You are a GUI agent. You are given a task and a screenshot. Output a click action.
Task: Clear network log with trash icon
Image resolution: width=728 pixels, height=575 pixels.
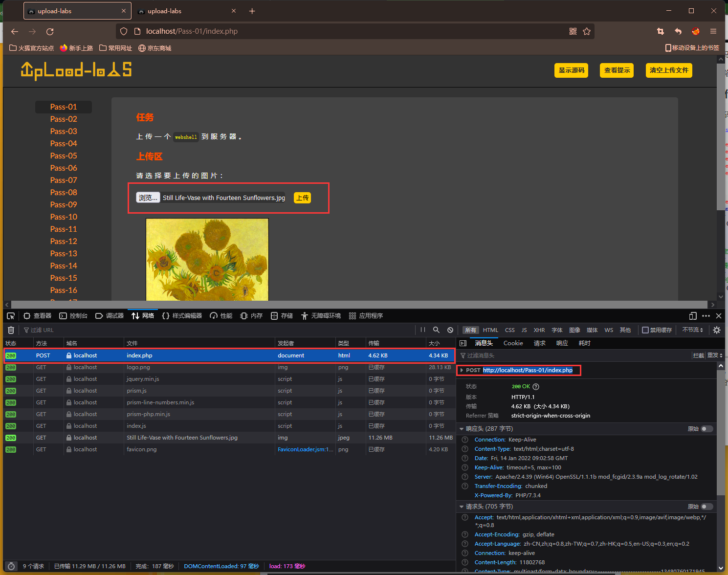tap(11, 330)
